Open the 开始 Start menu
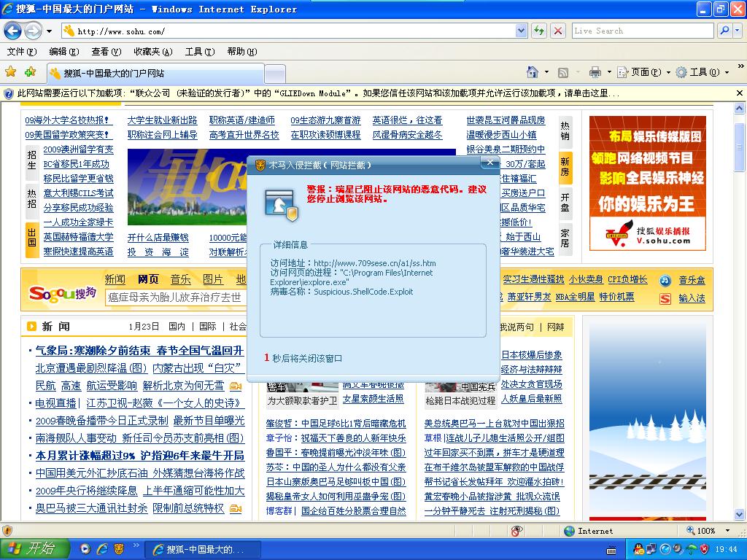747x560 pixels. point(35,549)
